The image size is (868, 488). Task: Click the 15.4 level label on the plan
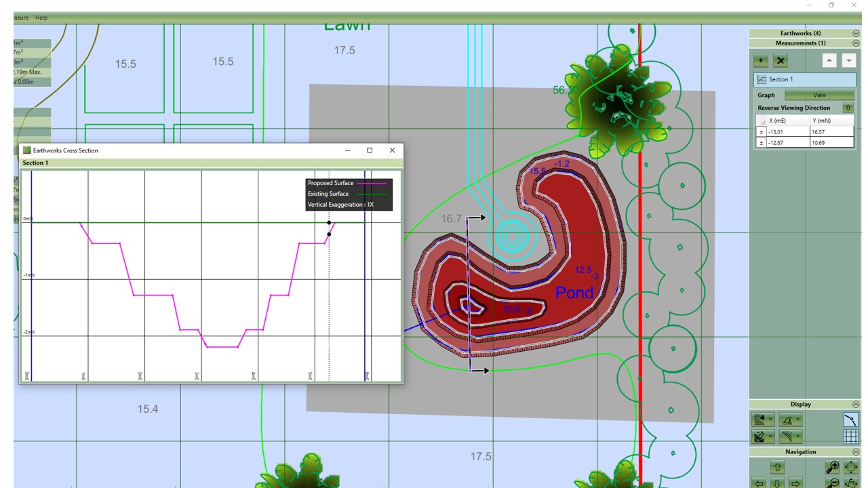pyautogui.click(x=148, y=409)
